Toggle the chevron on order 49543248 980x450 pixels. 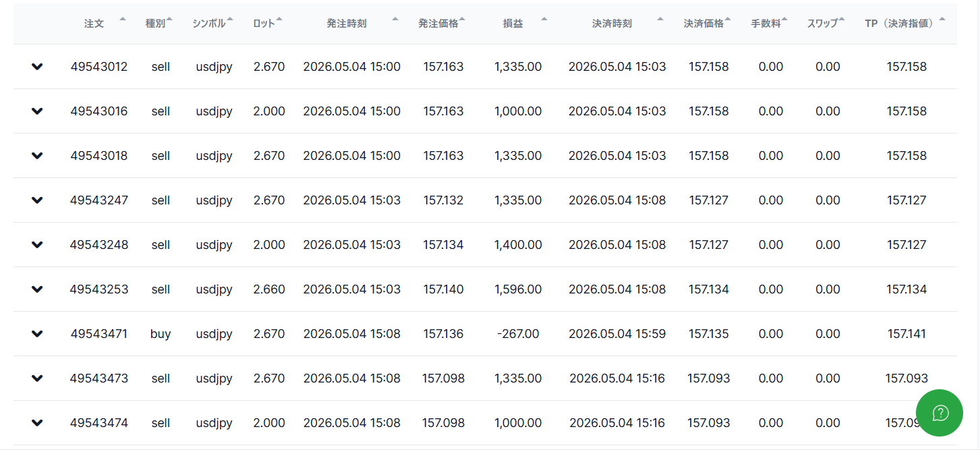click(37, 245)
